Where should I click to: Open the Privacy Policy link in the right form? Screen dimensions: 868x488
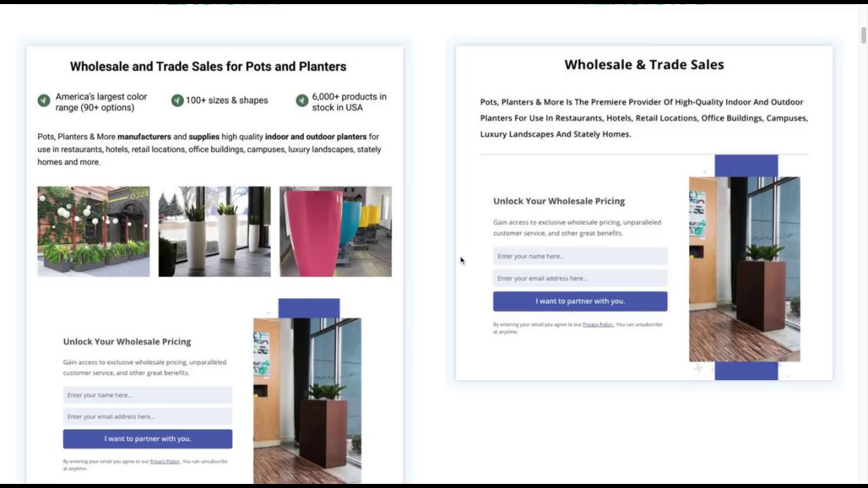tap(598, 325)
